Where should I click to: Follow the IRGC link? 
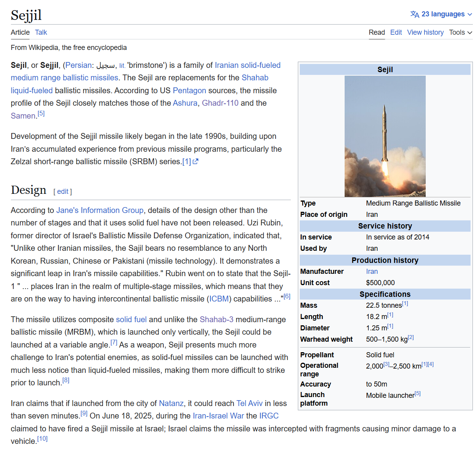click(x=269, y=416)
